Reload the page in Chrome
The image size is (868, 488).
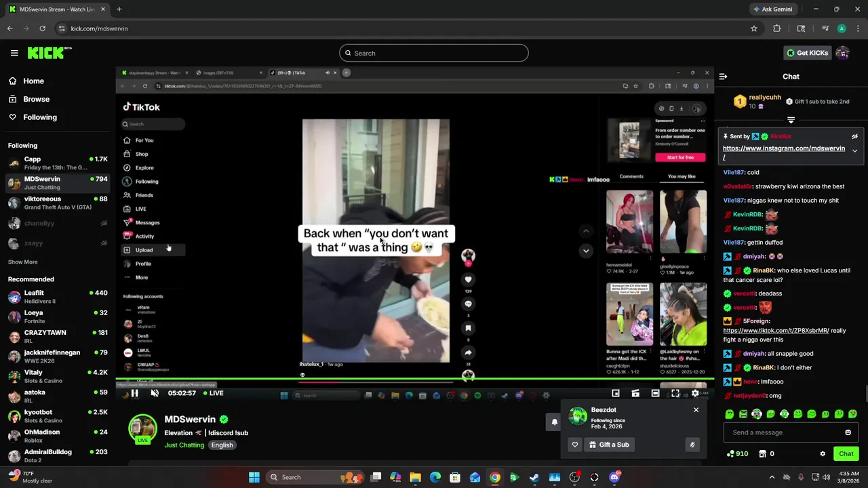click(x=42, y=28)
